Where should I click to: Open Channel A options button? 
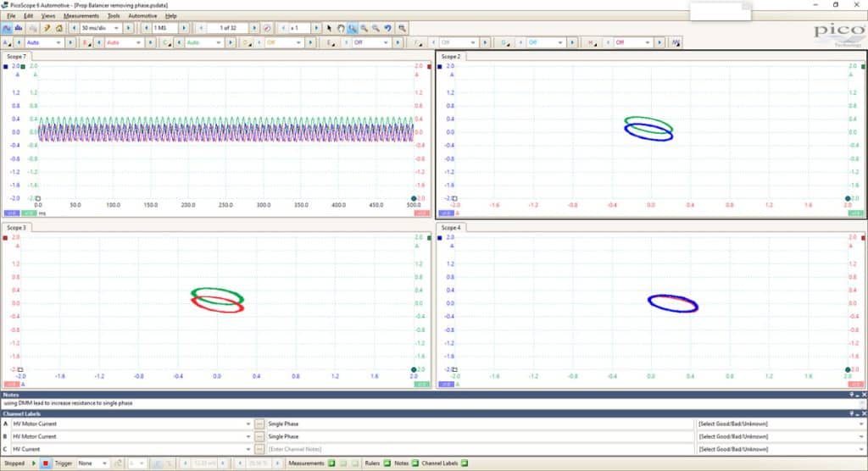click(x=7, y=42)
